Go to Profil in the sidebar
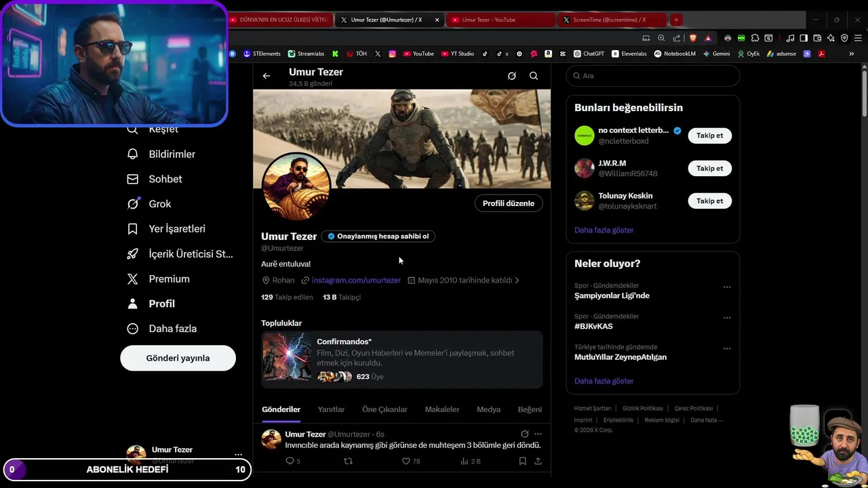The width and height of the screenshot is (868, 488). [x=151, y=304]
